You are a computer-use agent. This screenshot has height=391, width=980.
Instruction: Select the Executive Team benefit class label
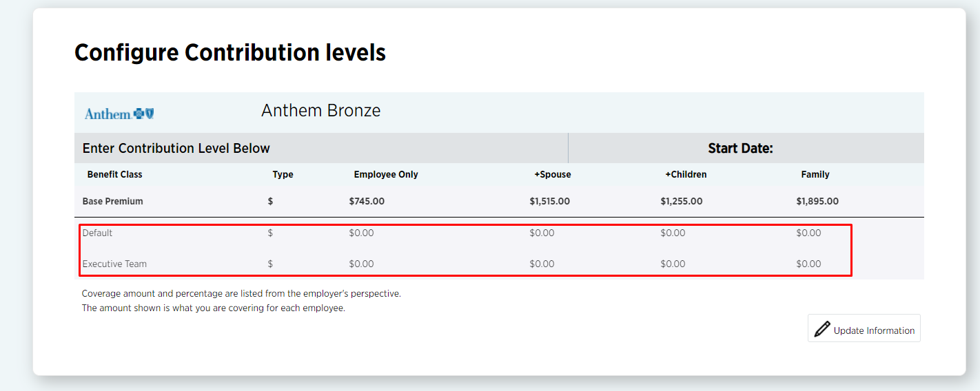(x=114, y=264)
